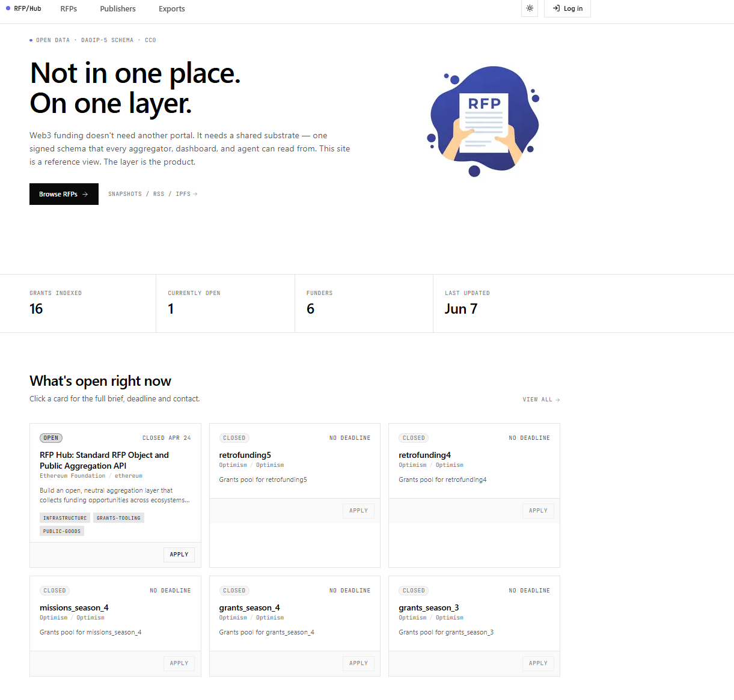Screen dimensions: 734x700
Task: Open the retrofunding5 card title
Action: coord(245,455)
